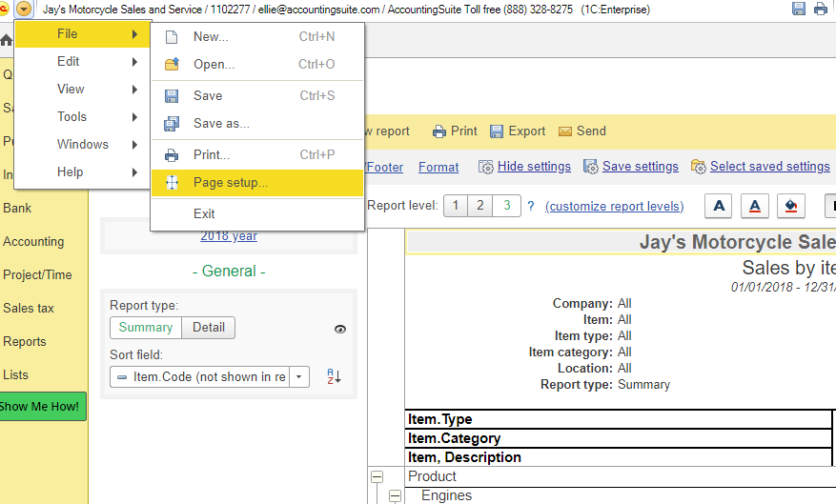Click the report levels help question mark
The image size is (836, 504).
[531, 206]
